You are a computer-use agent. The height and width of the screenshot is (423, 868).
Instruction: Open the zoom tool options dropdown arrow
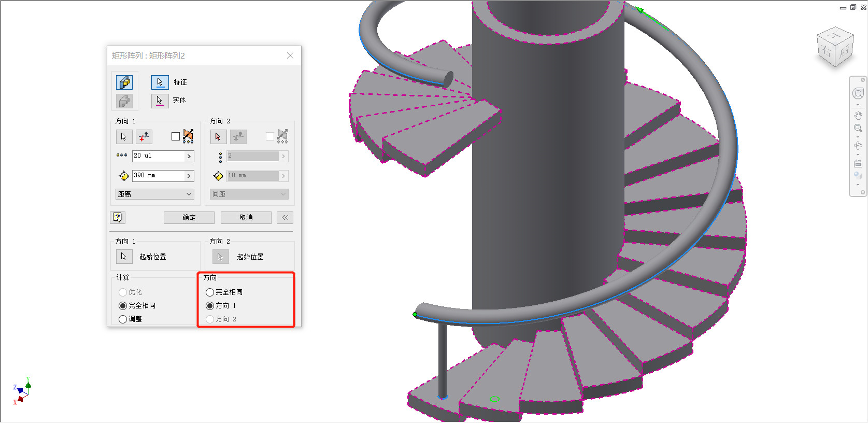coord(858,137)
